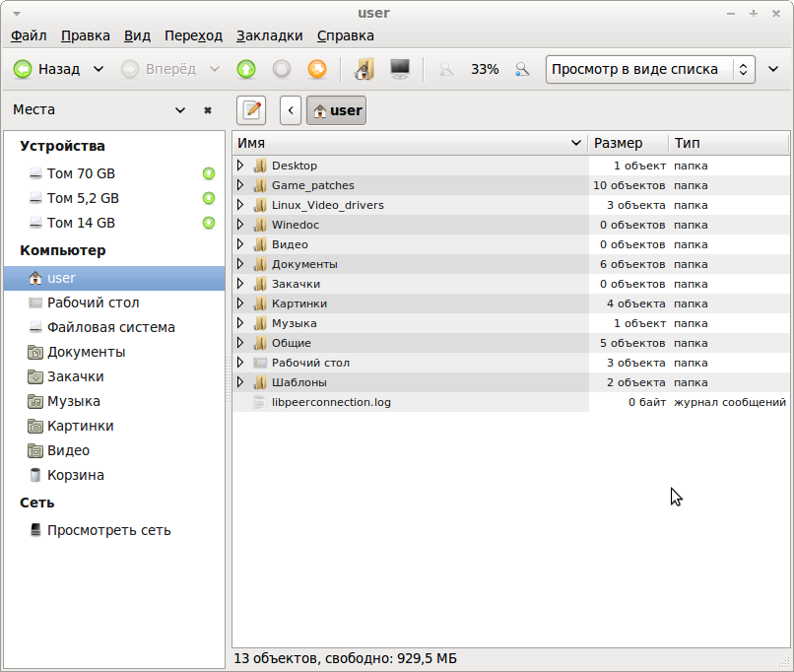Open the Back history dropdown arrow
Image resolution: width=794 pixels, height=672 pixels.
(99, 69)
